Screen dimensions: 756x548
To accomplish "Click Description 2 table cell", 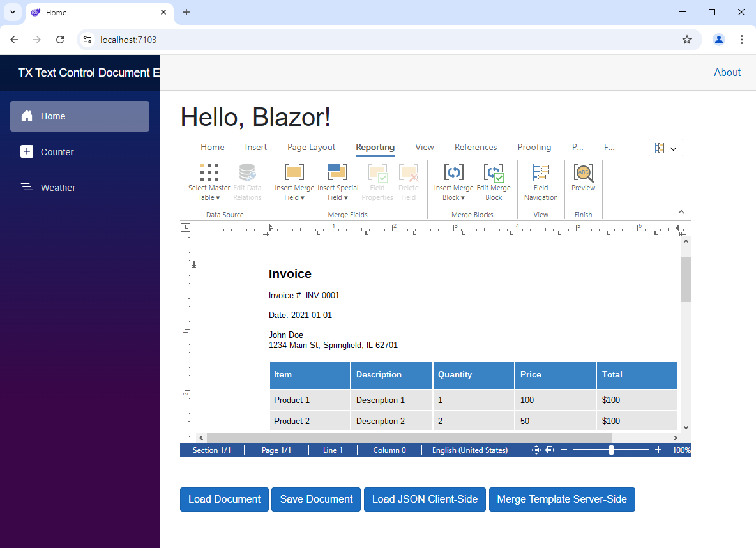I will 391,421.
